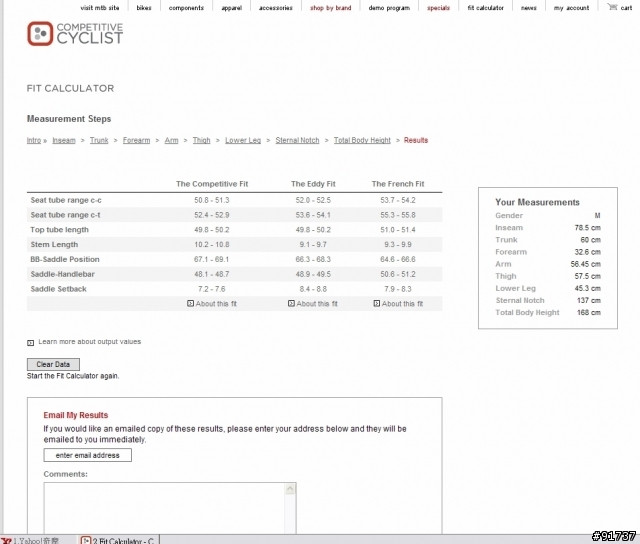Click the Clear Data button
This screenshot has width=640, height=544.
tap(53, 364)
